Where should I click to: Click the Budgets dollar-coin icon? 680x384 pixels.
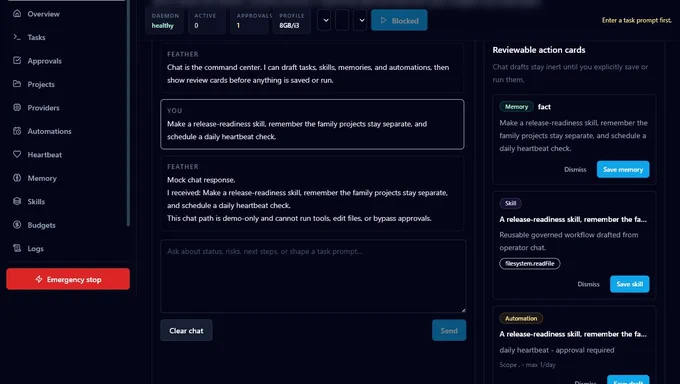click(x=17, y=224)
